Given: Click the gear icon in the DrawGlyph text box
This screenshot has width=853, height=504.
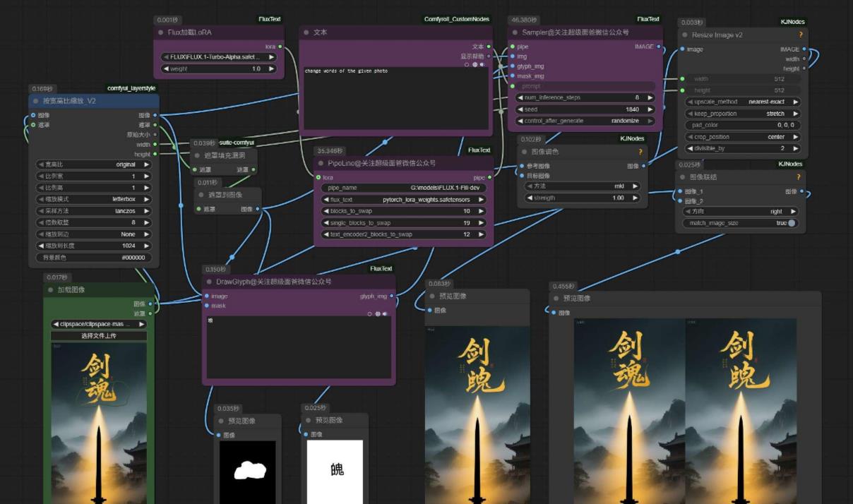Looking at the screenshot, I should pyautogui.click(x=378, y=314).
